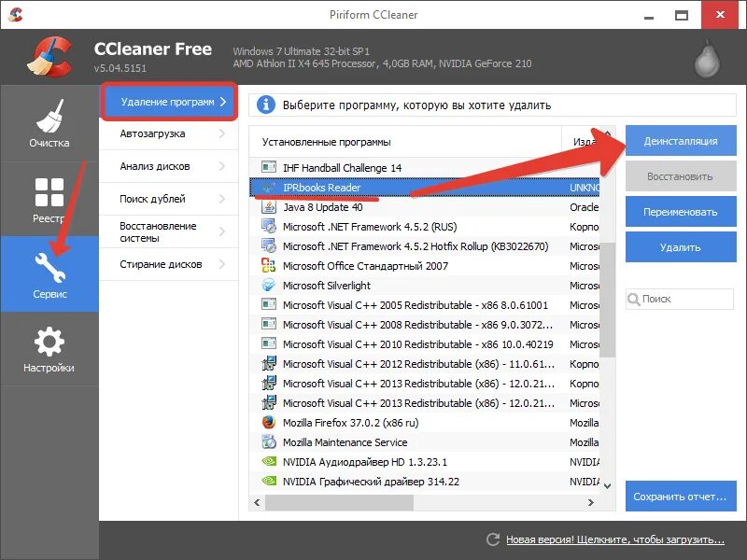The width and height of the screenshot is (747, 560).
Task: Click the refresh icon beside update link
Action: [493, 539]
